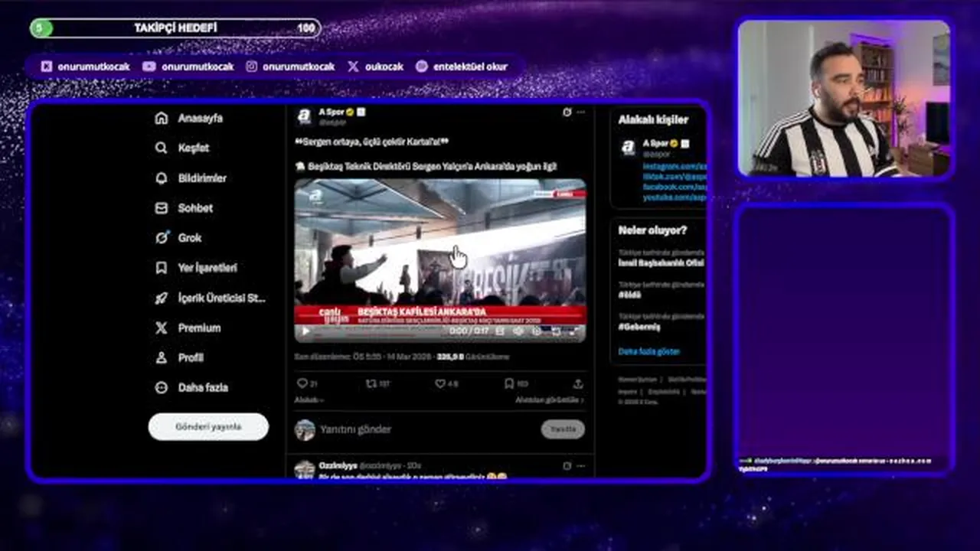Open more options on Ozzlnlyye reply
Screen dimensions: 980x551
coord(581,465)
